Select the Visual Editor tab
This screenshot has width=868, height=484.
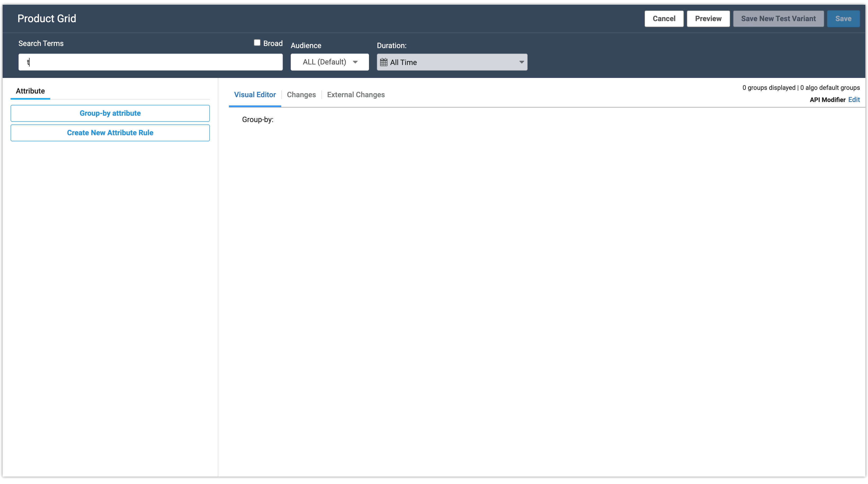[255, 95]
